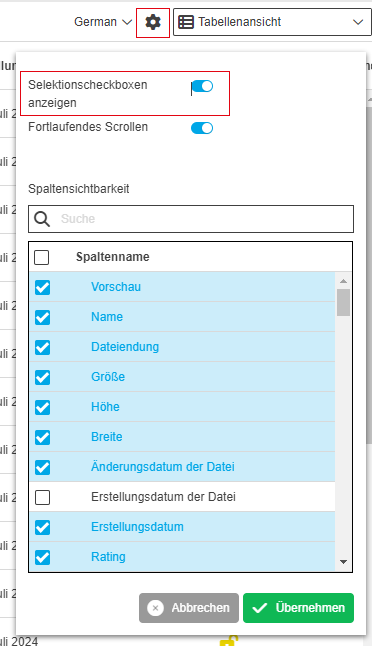This screenshot has height=646, width=372.
Task: Uncheck Änderungsdatum der Datei checkbox
Action: [x=42, y=468]
